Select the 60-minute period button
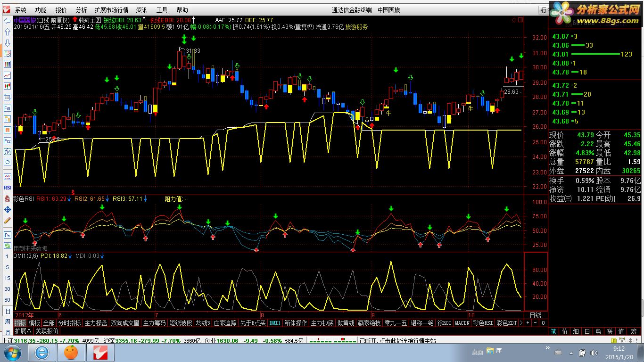The height and width of the screenshot is (362, 644). pos(7,300)
